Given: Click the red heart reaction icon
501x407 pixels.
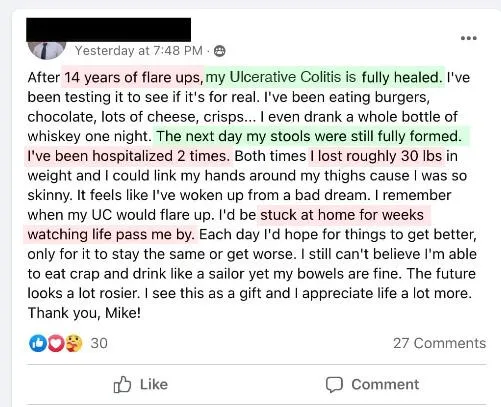Looking at the screenshot, I should pos(56,343).
